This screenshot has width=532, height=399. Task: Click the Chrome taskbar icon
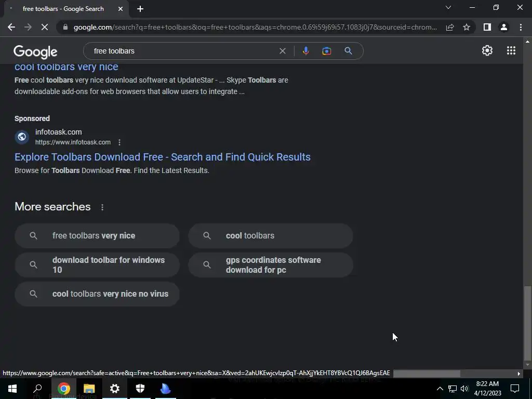coord(63,389)
